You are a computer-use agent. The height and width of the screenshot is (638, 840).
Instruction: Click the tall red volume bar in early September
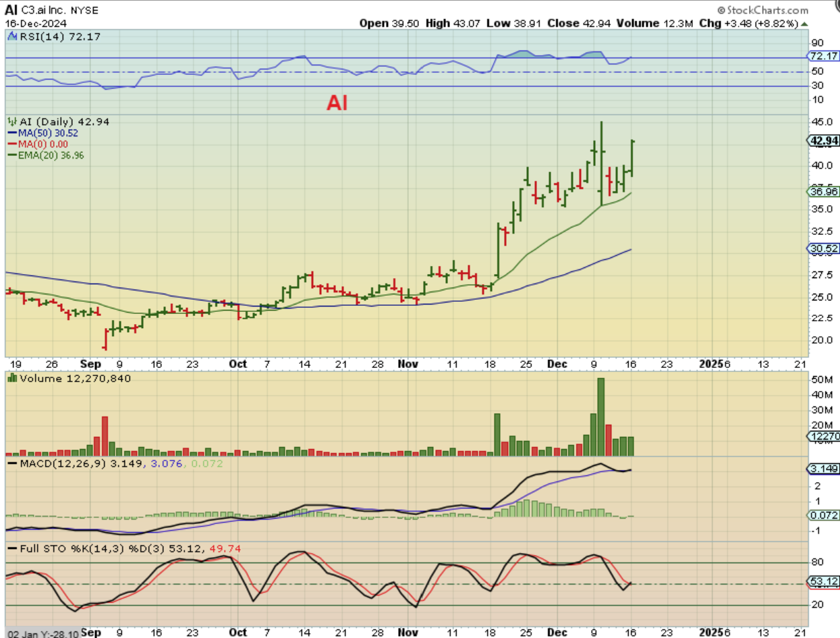click(105, 435)
